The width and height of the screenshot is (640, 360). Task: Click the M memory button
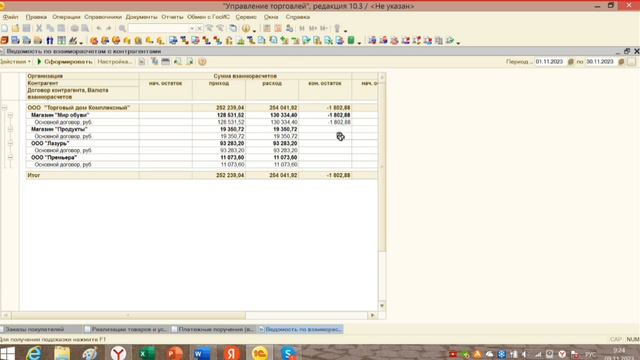[302, 28]
